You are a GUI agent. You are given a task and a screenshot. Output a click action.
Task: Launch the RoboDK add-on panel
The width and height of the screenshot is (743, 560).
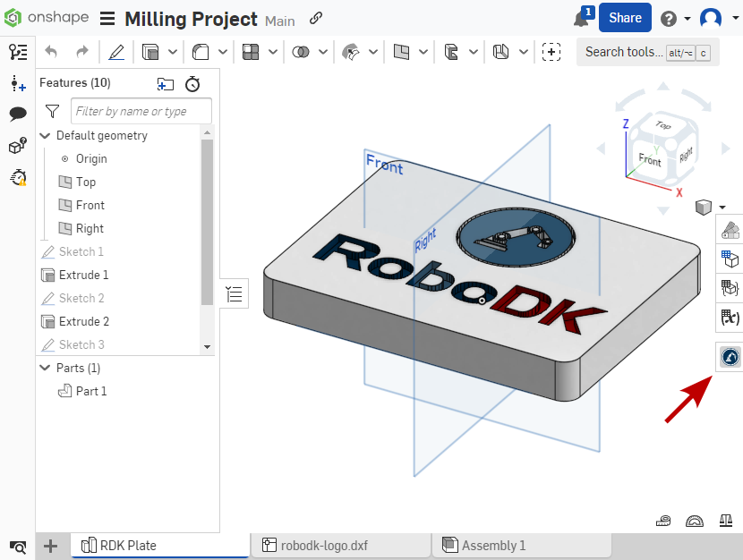(729, 355)
